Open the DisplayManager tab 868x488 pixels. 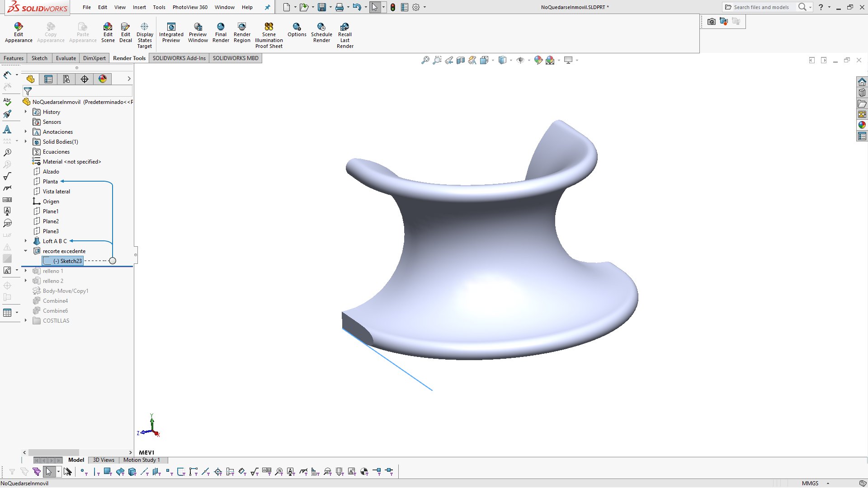click(103, 79)
